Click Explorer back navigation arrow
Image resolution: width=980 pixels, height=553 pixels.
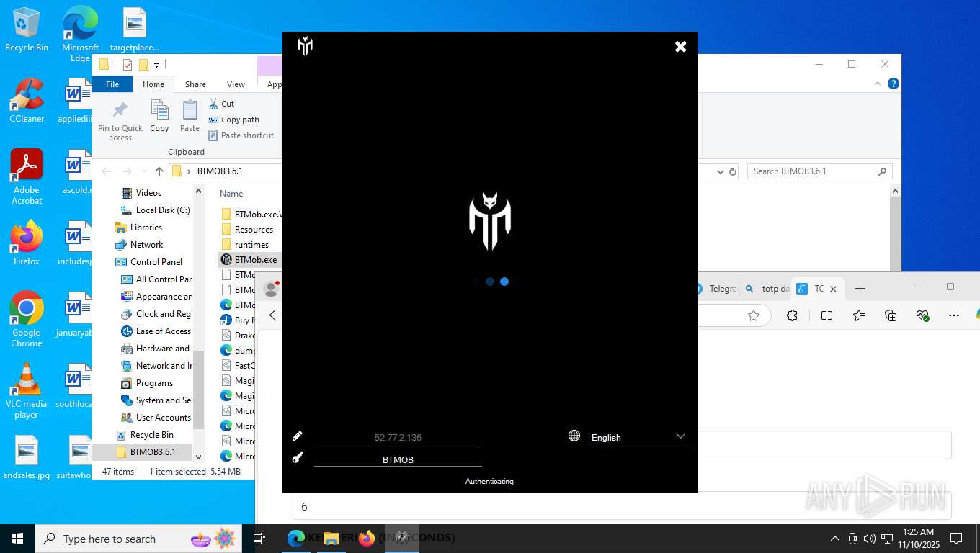(107, 171)
